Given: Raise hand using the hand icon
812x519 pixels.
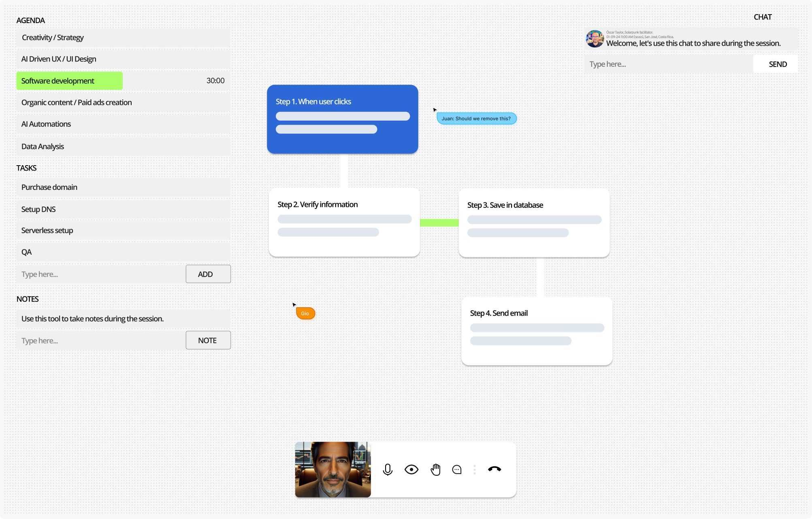Looking at the screenshot, I should 435,470.
